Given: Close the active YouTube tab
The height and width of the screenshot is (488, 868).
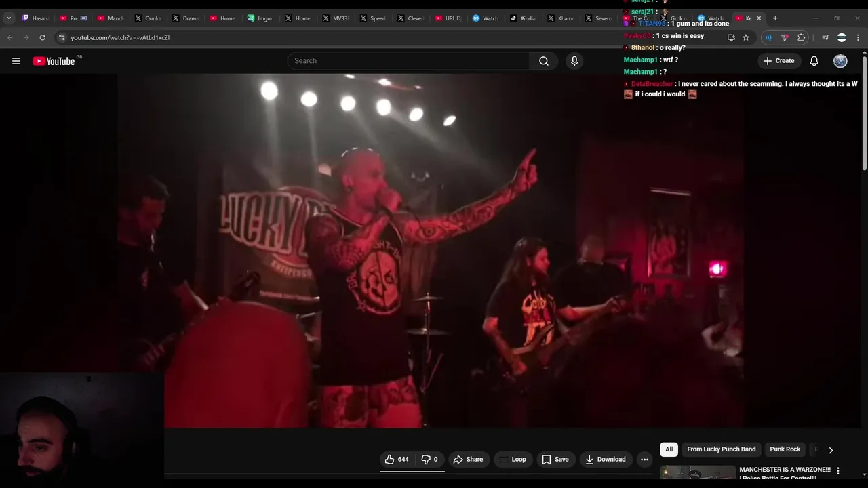Looking at the screenshot, I should [759, 18].
